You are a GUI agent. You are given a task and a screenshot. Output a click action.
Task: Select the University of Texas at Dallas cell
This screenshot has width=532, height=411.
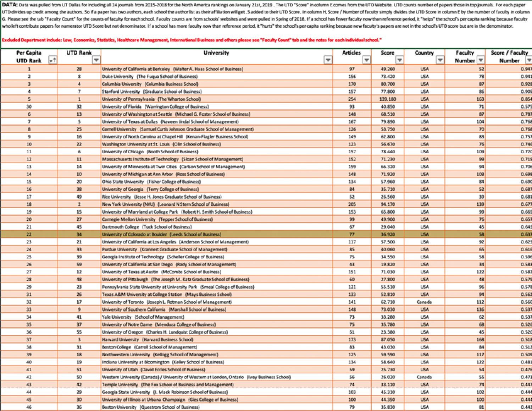point(217,121)
